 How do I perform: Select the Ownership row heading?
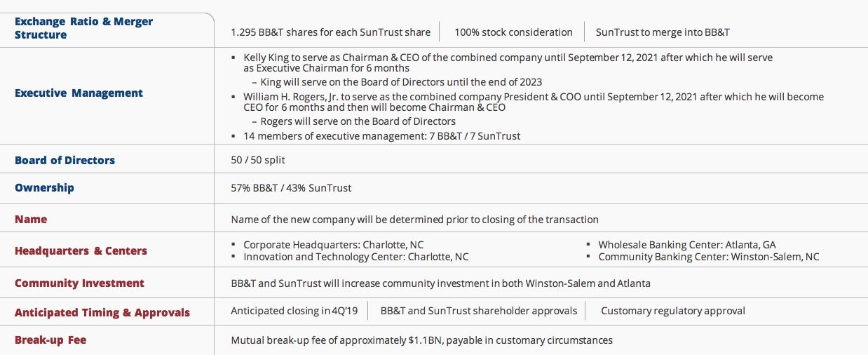point(44,188)
